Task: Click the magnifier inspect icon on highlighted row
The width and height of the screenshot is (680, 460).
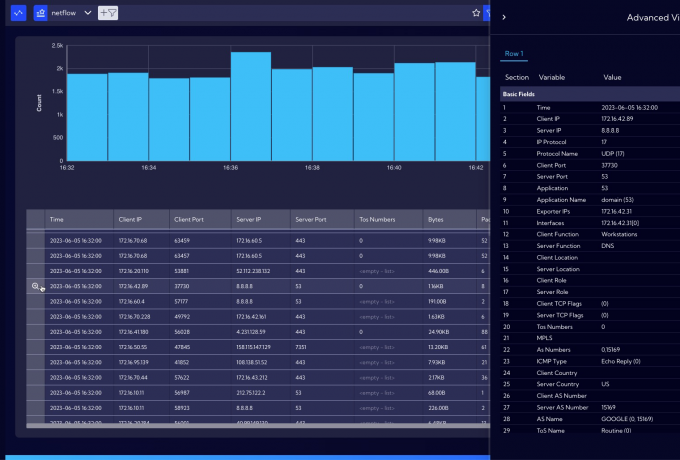Action: (x=36, y=286)
